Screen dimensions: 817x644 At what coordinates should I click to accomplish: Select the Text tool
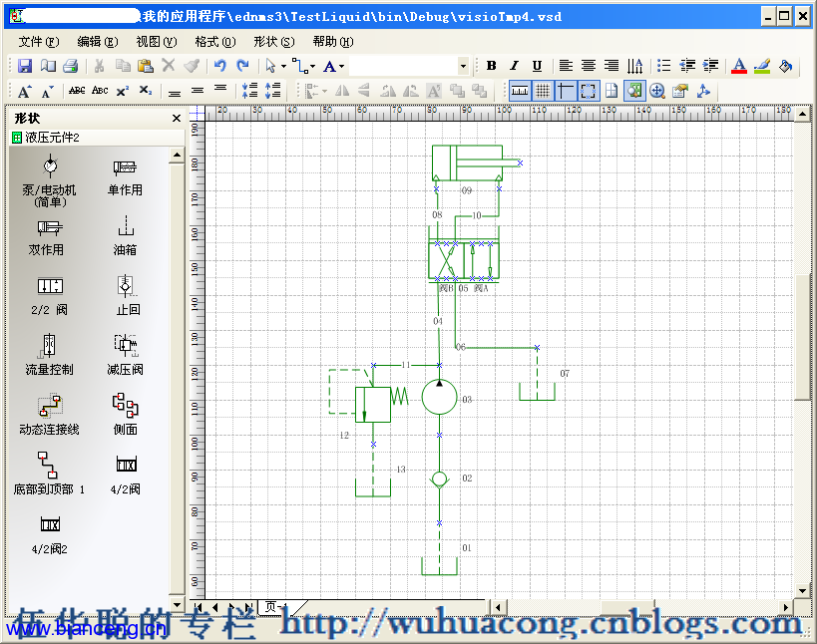tap(329, 66)
